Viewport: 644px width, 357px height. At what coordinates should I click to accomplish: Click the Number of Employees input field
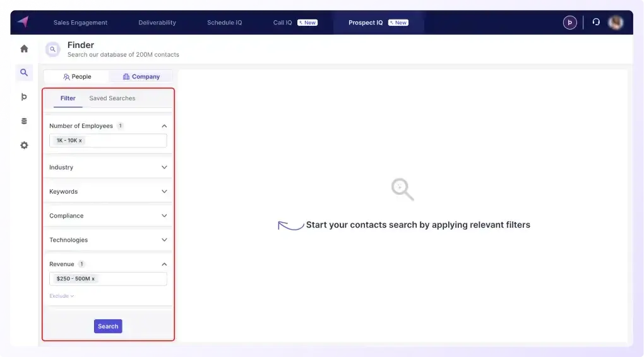click(x=108, y=140)
